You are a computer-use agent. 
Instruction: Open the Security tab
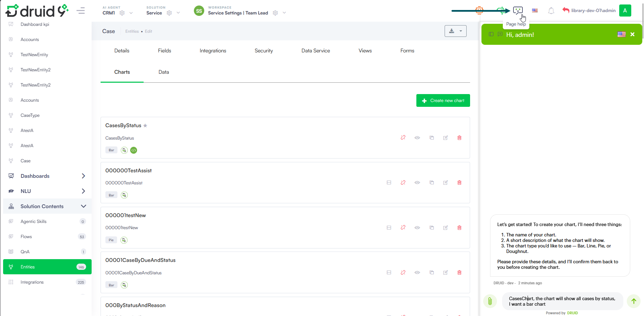coord(264,51)
